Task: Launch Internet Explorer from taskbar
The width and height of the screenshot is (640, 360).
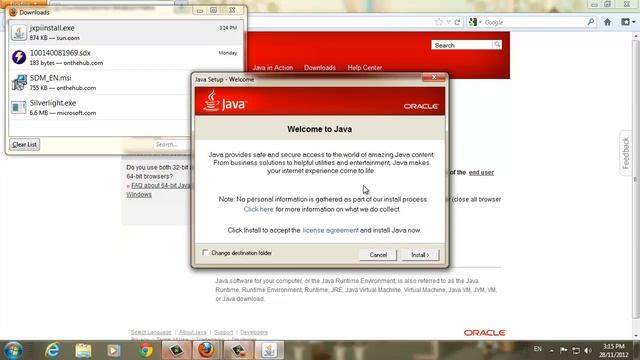Action: (52, 351)
